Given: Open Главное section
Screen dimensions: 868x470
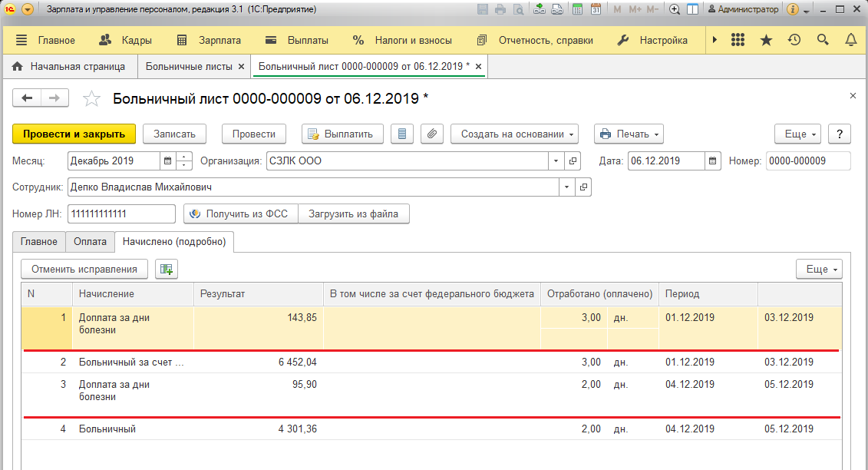Looking at the screenshot, I should (57, 40).
